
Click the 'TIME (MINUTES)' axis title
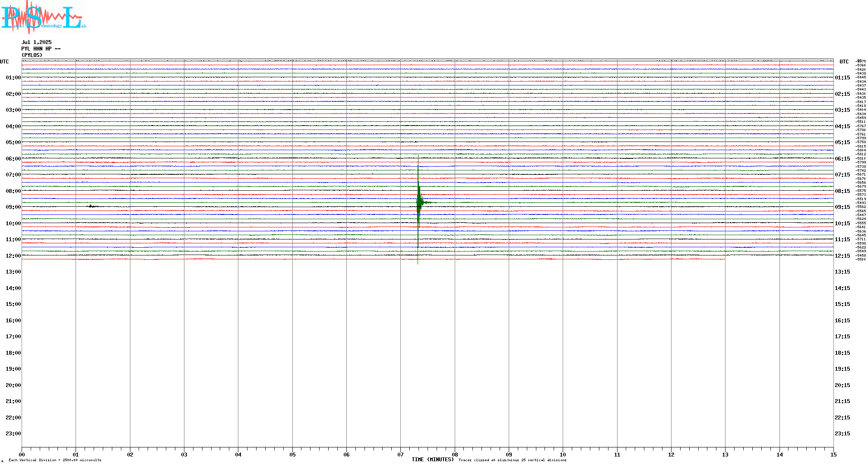click(433, 460)
